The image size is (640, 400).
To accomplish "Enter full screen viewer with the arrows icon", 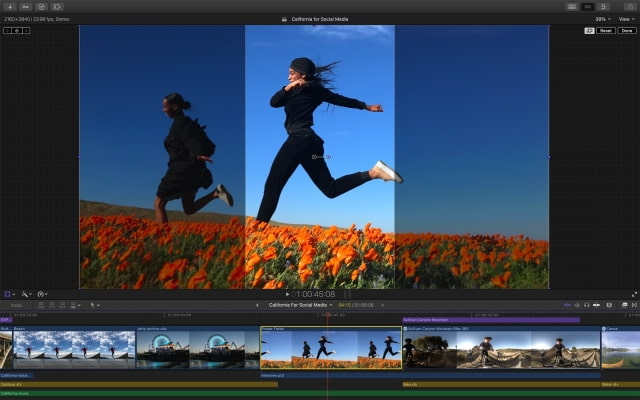I will pyautogui.click(x=634, y=294).
